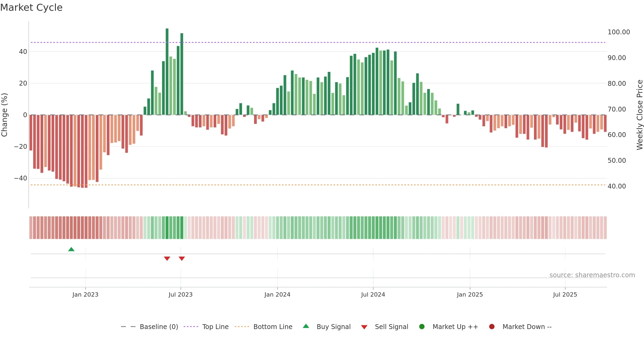Screen dimensions: 644x362
Task: Click the gray dashed Baseline legend sample
Action: click(128, 327)
